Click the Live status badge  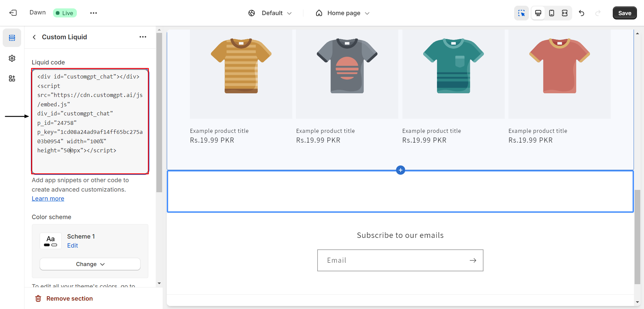click(65, 13)
